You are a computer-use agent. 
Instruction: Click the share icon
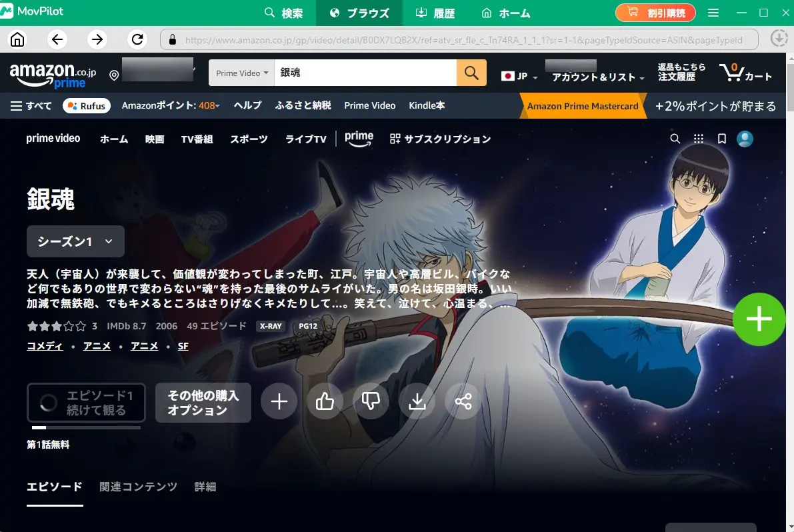463,401
